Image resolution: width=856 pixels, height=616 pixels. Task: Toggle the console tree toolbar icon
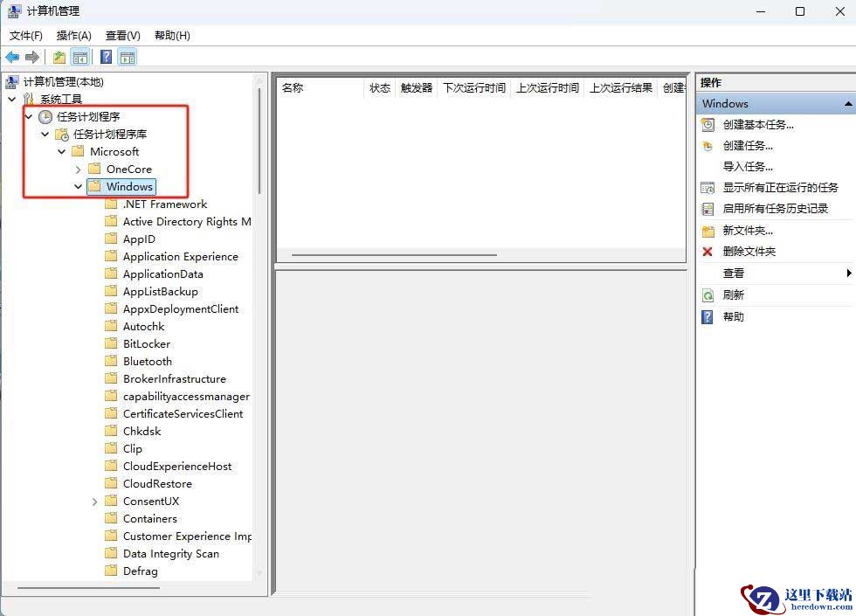[80, 57]
